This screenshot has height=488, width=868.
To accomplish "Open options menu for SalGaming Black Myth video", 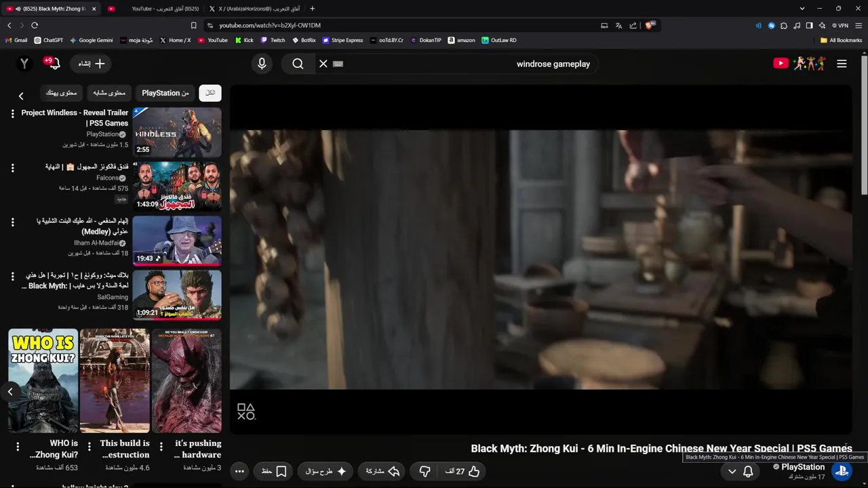I will [12, 276].
